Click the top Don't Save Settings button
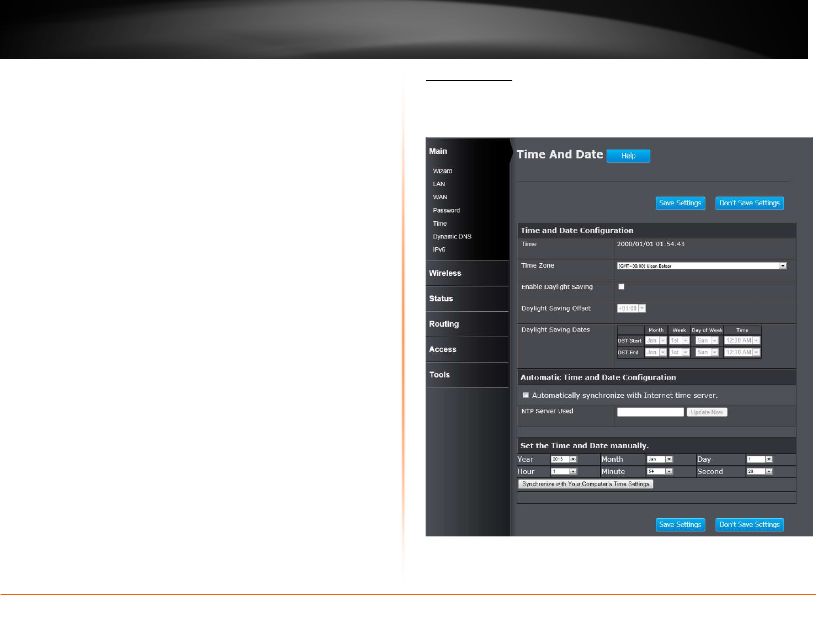 749,203
